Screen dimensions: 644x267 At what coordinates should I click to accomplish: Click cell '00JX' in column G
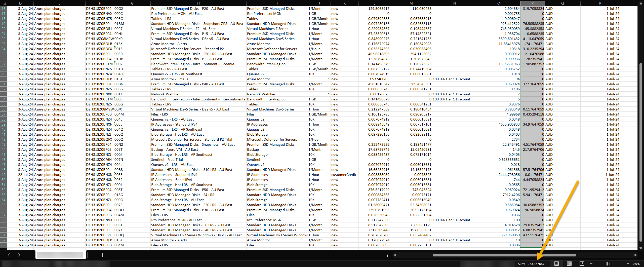click(x=132, y=109)
